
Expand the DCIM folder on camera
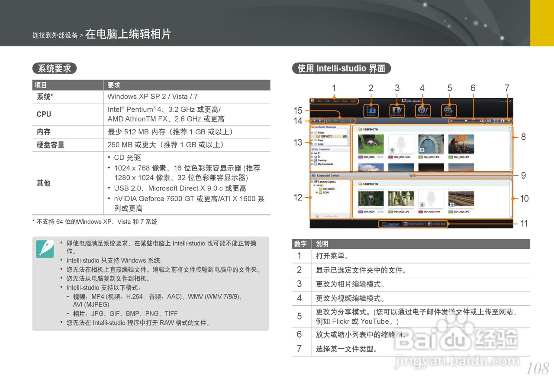317,193
